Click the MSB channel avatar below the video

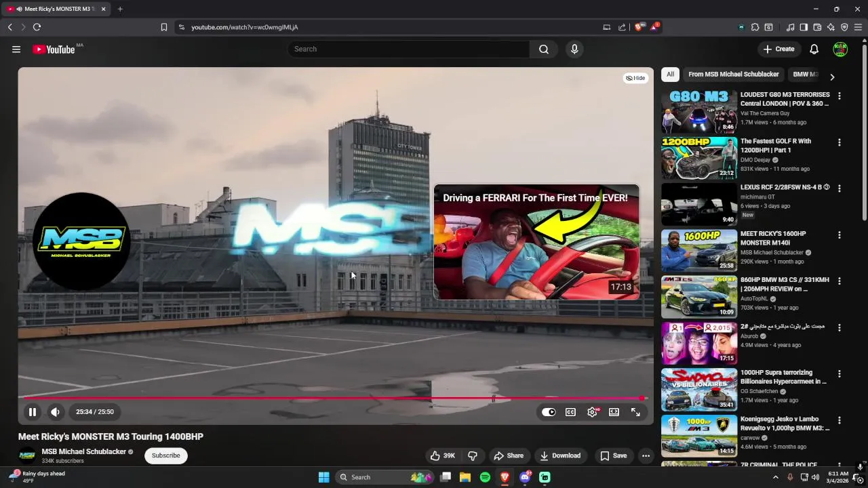point(27,455)
